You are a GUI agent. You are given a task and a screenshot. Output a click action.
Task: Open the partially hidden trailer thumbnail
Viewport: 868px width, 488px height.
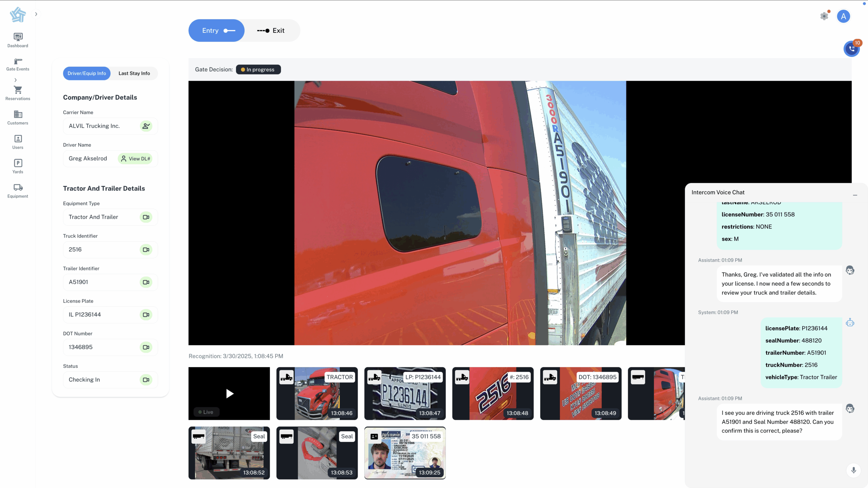pyautogui.click(x=656, y=393)
